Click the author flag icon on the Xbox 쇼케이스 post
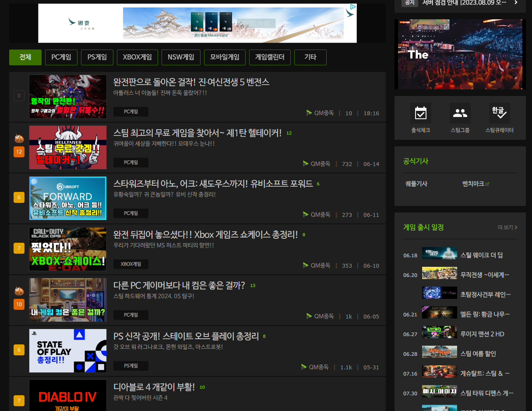The height and width of the screenshot is (411, 532). pos(306,266)
